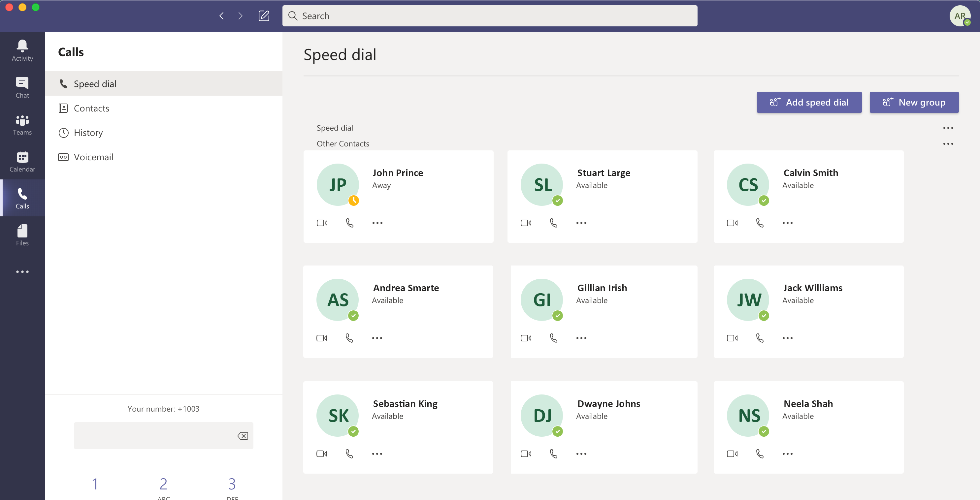Open the Other Contacts options menu
980x500 pixels.
pyautogui.click(x=948, y=144)
